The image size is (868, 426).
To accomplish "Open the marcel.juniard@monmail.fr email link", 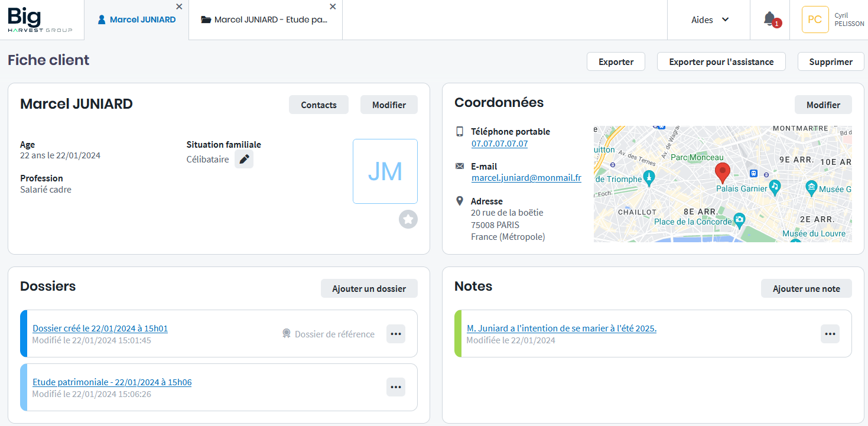I will (526, 177).
